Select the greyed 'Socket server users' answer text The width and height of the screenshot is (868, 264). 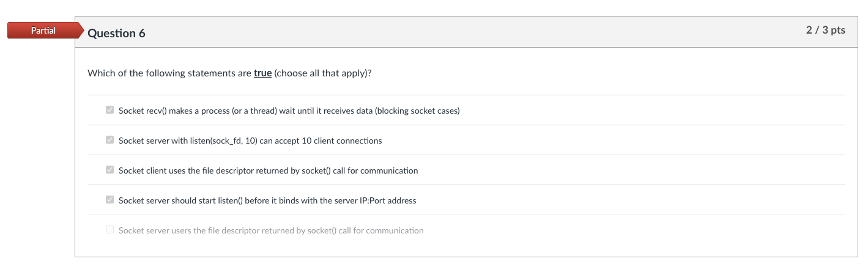pyautogui.click(x=270, y=230)
